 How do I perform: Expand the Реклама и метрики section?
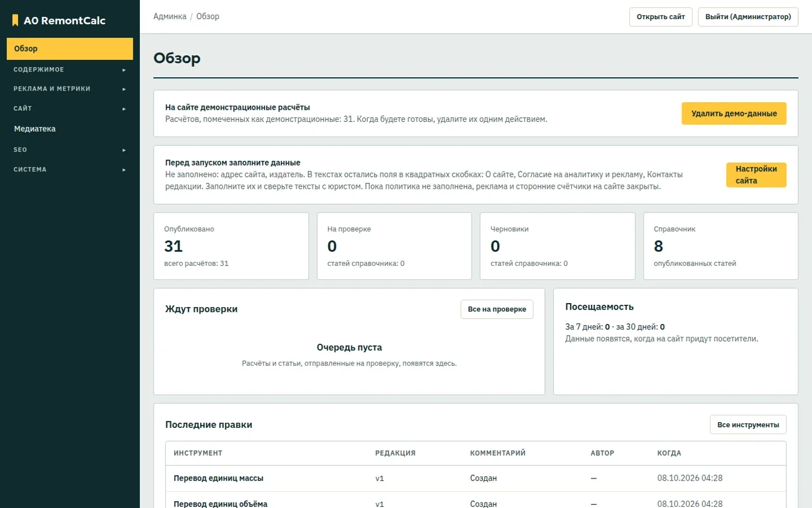[70, 89]
